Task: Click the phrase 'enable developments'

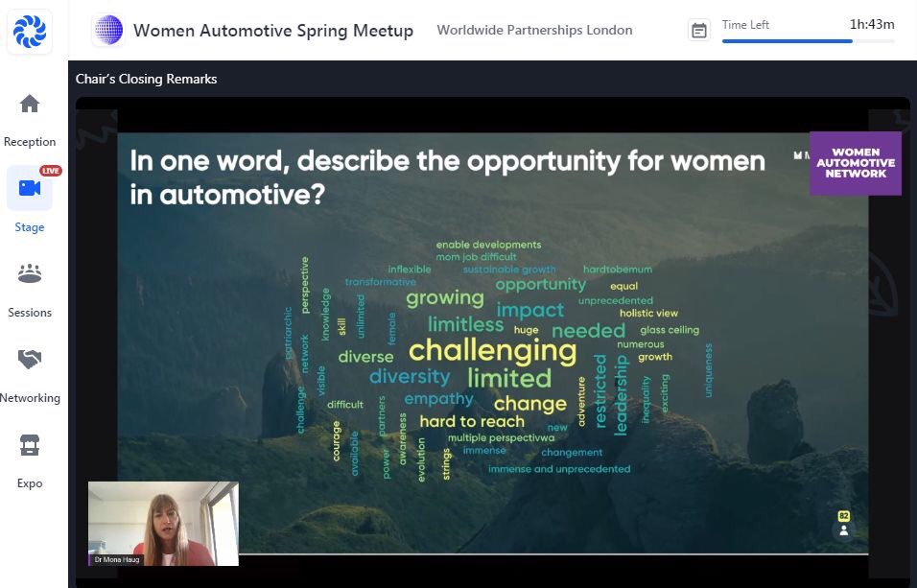Action: (488, 245)
